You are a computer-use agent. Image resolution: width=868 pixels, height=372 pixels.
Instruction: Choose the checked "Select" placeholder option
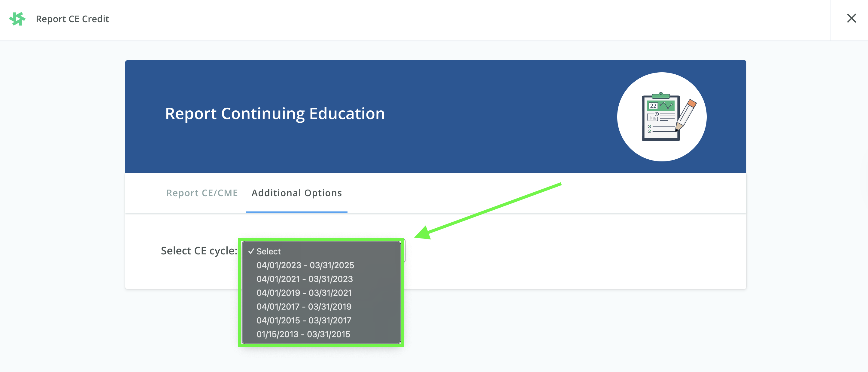(268, 251)
